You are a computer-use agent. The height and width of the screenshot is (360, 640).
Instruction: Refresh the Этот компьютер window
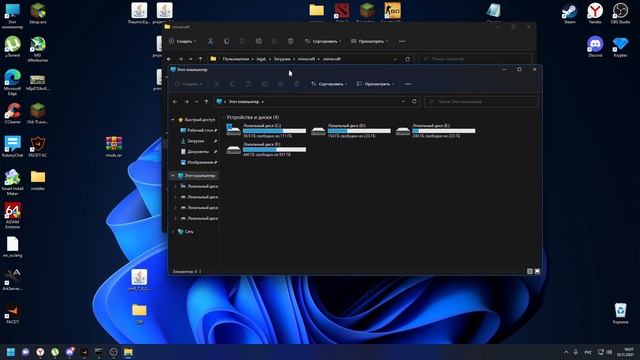[414, 102]
